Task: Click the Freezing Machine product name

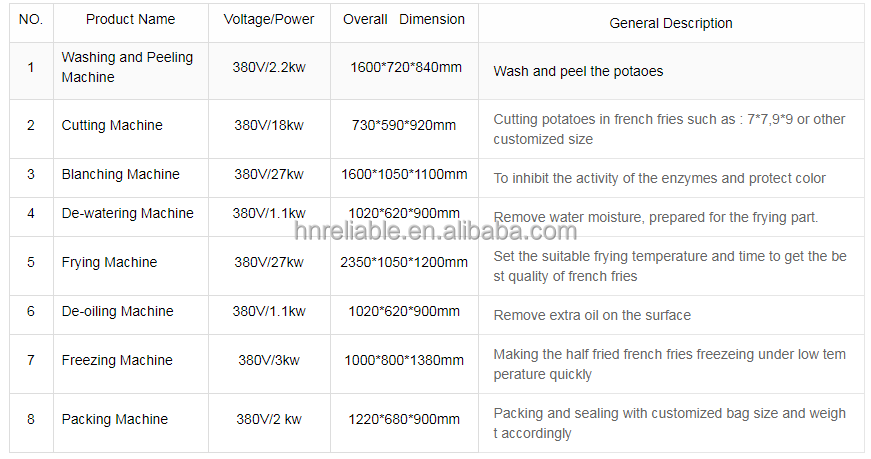Action: click(117, 360)
